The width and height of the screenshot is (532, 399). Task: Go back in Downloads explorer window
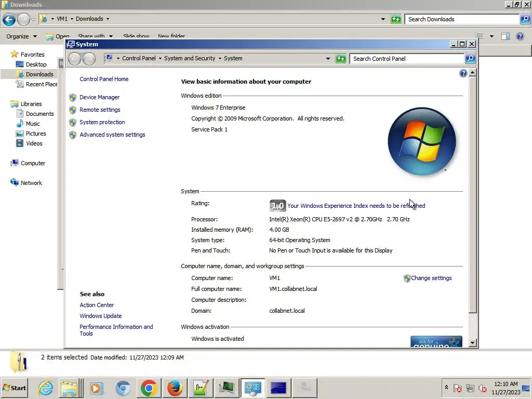click(x=9, y=20)
